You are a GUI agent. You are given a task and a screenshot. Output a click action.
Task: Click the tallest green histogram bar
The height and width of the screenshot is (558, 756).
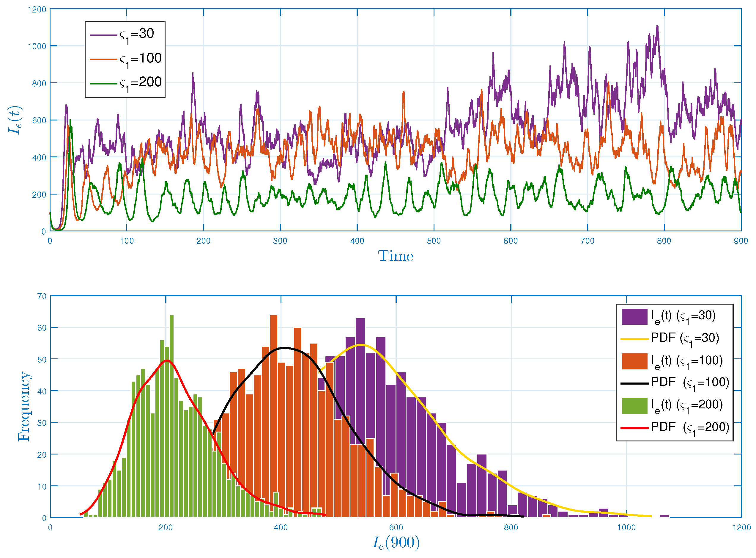171,405
